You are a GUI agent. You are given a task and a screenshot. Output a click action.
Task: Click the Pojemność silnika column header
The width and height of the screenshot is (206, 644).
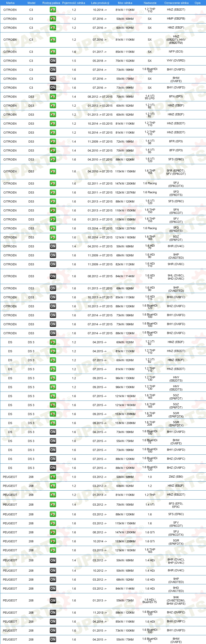[x=73, y=3]
